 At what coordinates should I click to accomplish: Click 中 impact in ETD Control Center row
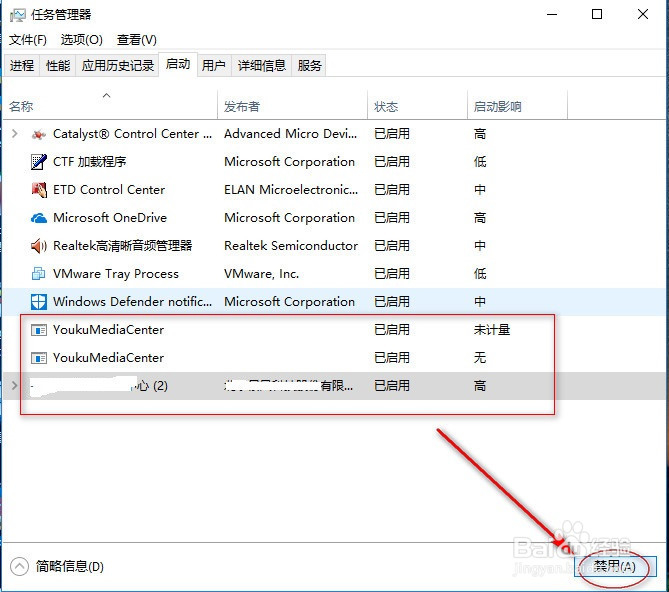(x=480, y=190)
